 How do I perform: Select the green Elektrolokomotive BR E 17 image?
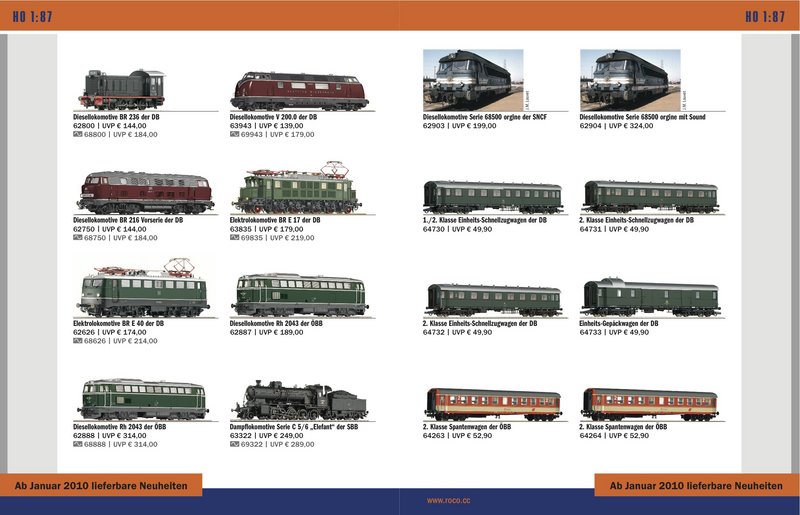298,188
